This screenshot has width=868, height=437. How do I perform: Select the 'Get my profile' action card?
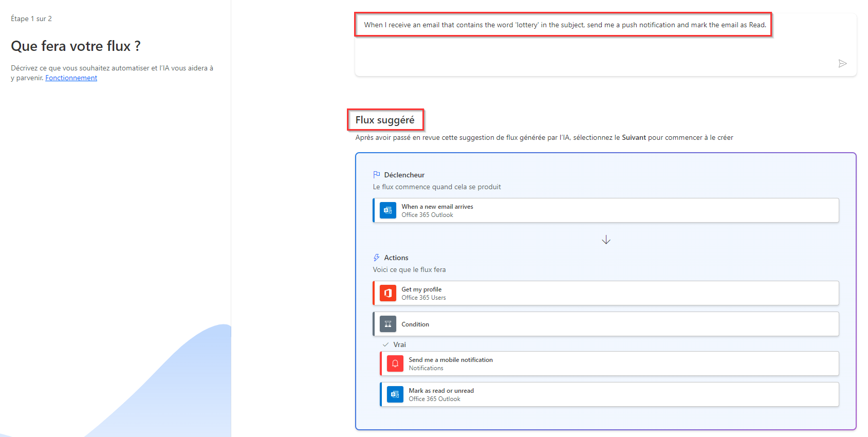tap(606, 293)
